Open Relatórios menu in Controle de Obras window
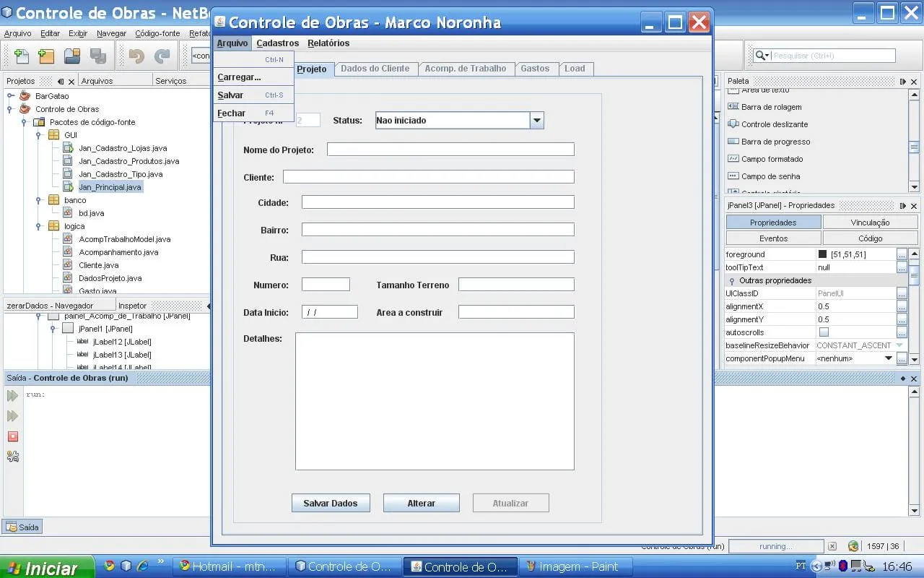The height and width of the screenshot is (578, 924). 328,43
